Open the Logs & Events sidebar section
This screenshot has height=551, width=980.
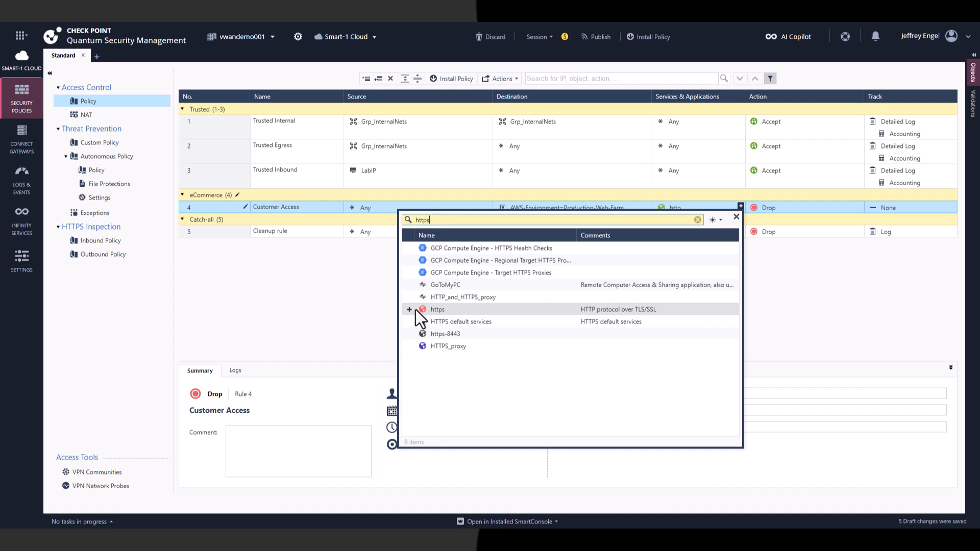coord(21,180)
